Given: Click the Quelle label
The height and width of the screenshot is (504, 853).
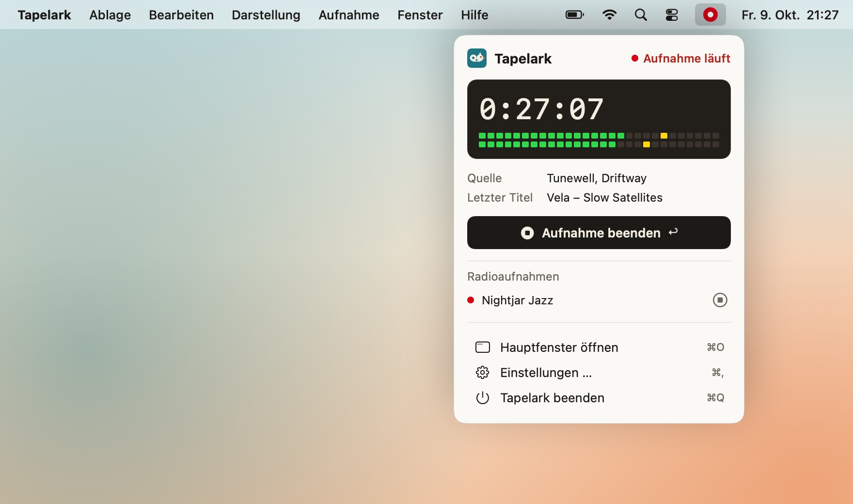Looking at the screenshot, I should (485, 178).
